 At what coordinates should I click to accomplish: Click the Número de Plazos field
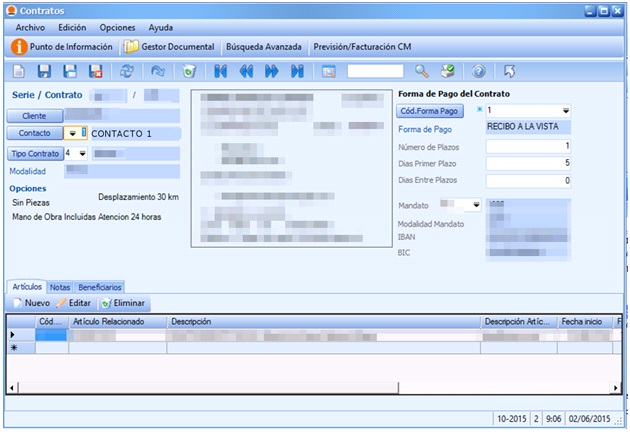[x=527, y=145]
